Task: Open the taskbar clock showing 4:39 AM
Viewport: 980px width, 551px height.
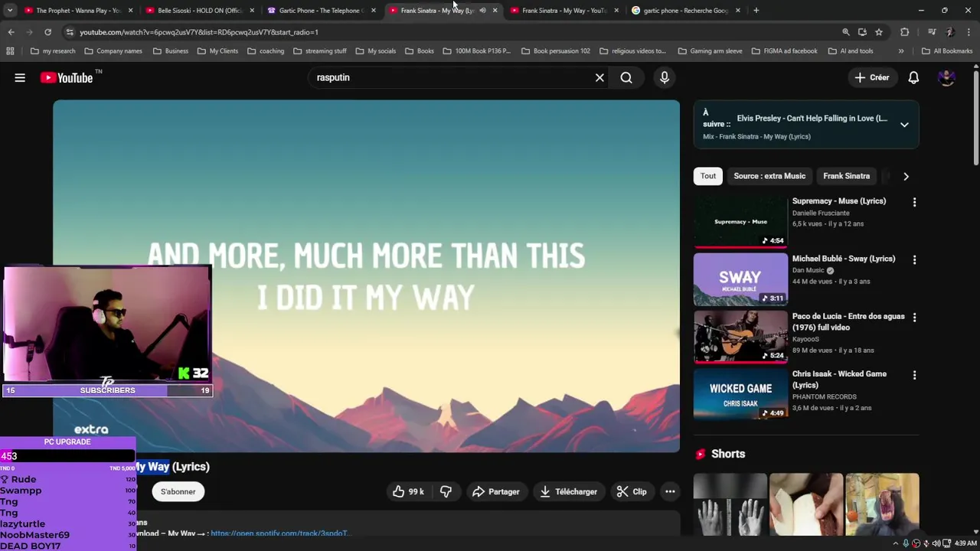Action: (965, 543)
